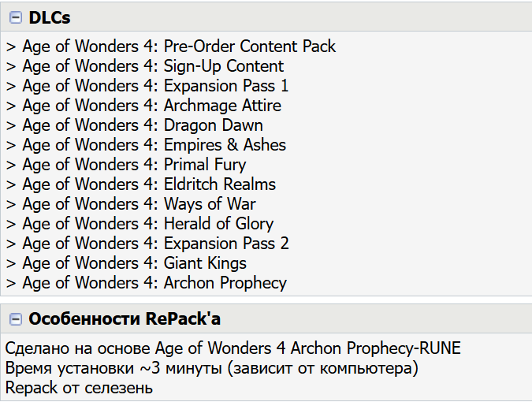Screen dimensions: 532x402
Task: Click the Giant Kings entry
Action: 126,263
